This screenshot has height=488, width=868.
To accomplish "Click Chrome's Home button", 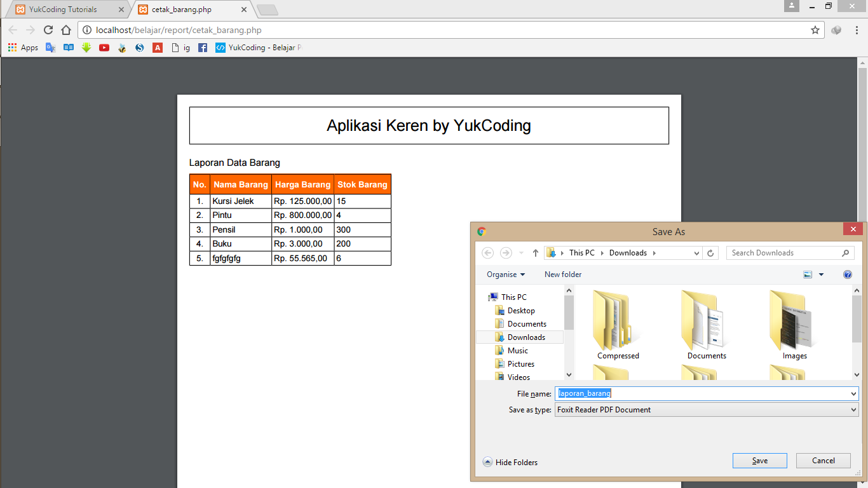I will (65, 29).
